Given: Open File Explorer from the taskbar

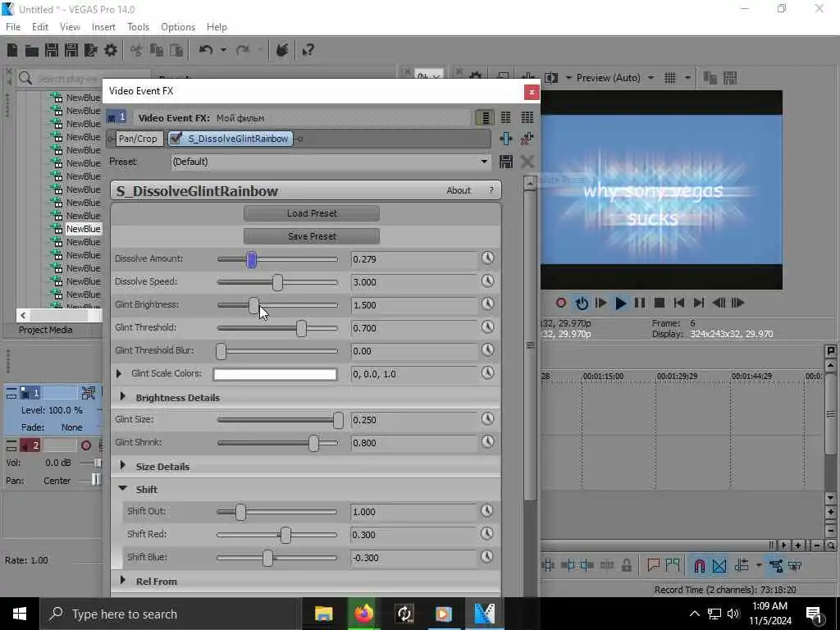Looking at the screenshot, I should 323,614.
